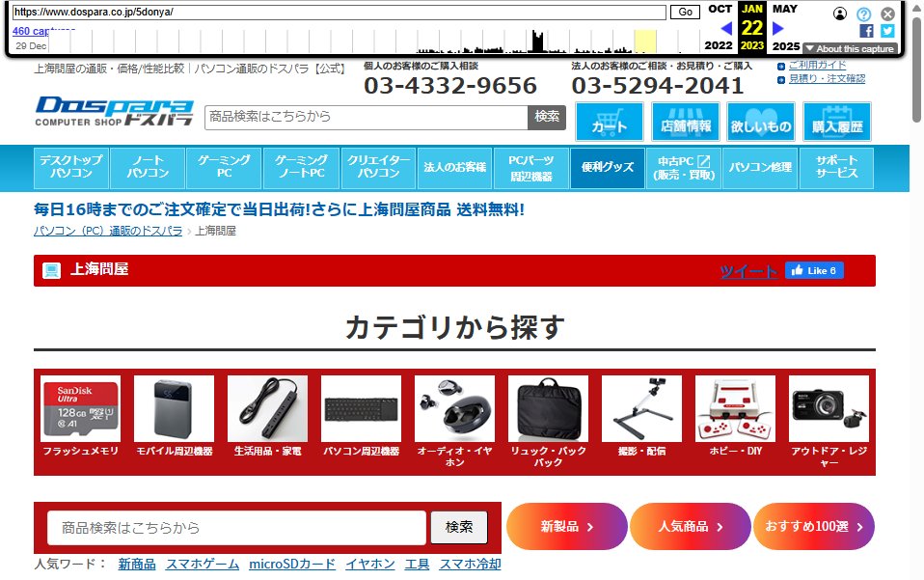The height and width of the screenshot is (580, 924).
Task: Open store information (店舗情報) icon
Action: 685,122
